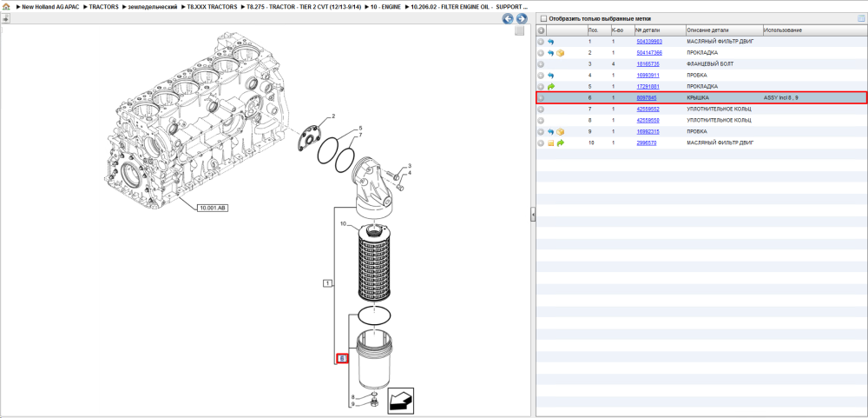The width and height of the screenshot is (868, 418).
Task: Select callout 10 next to filter element
Action: click(x=343, y=224)
